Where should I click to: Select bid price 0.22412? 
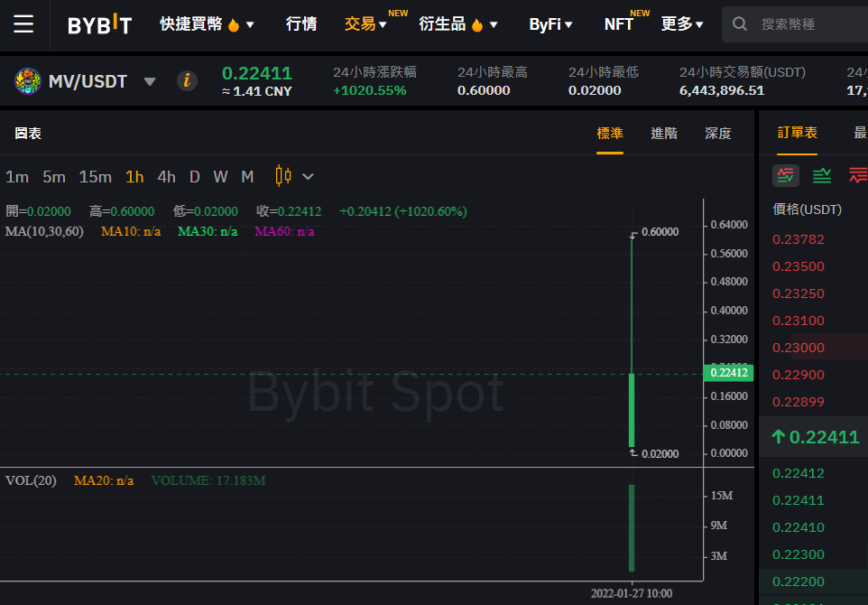pos(799,474)
